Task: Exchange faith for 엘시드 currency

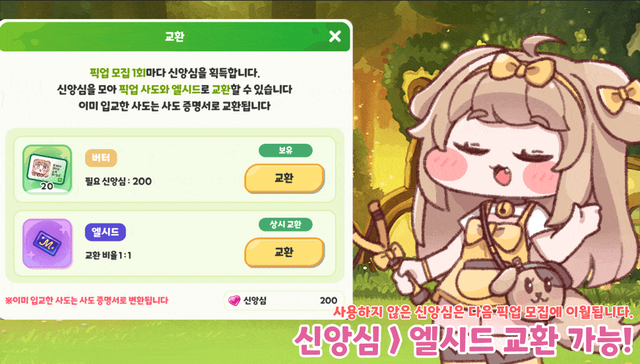Action: pyautogui.click(x=284, y=252)
